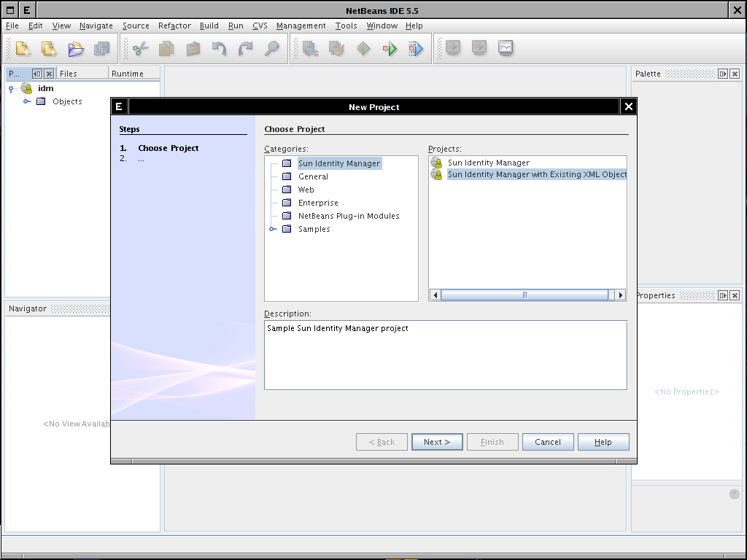Close the Projects panel tab
The height and width of the screenshot is (560, 747).
pyautogui.click(x=49, y=74)
